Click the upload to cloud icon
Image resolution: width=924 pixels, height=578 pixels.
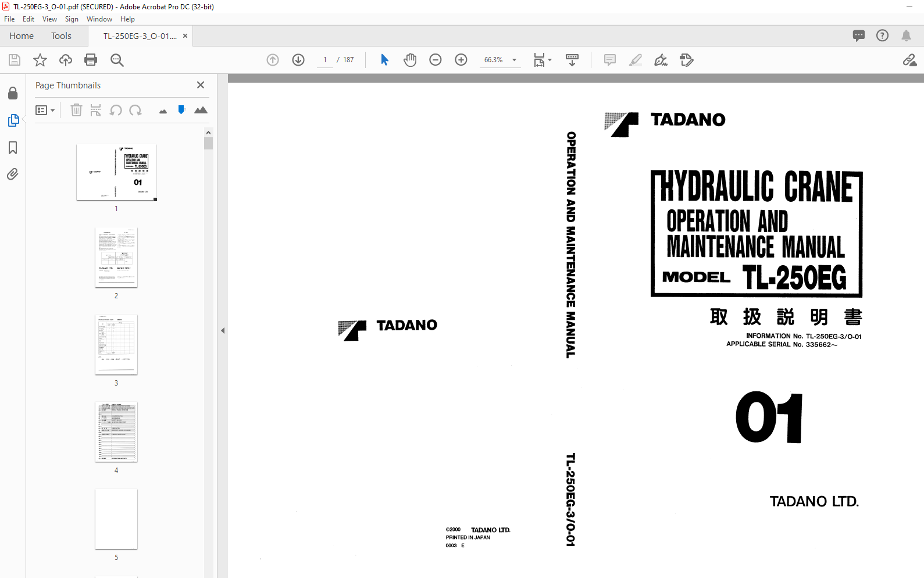[66, 60]
